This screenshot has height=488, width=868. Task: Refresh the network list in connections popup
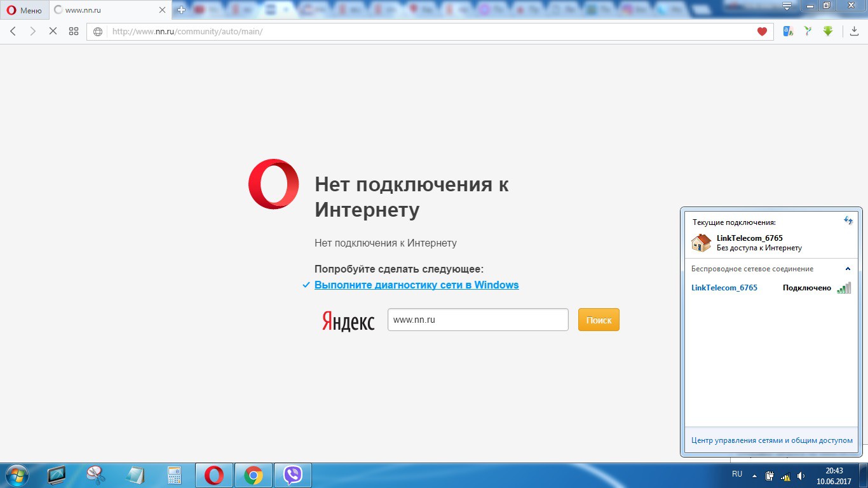848,220
